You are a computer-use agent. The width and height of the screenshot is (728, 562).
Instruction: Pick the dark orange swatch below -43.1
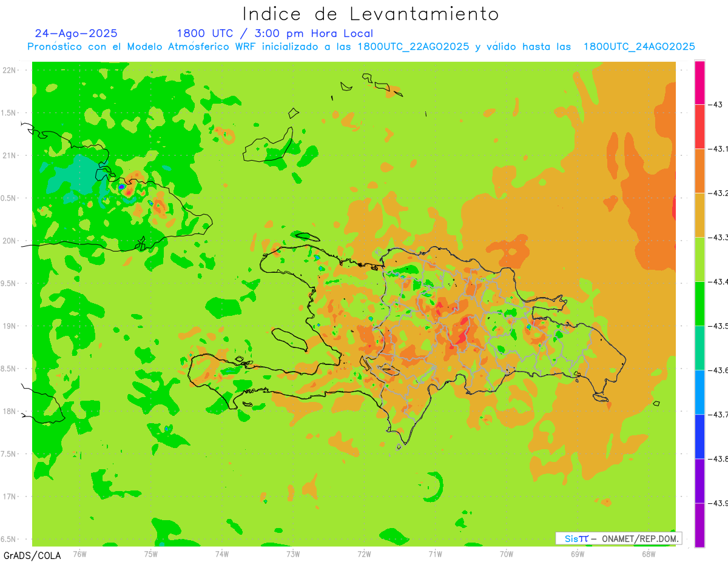[x=699, y=171]
